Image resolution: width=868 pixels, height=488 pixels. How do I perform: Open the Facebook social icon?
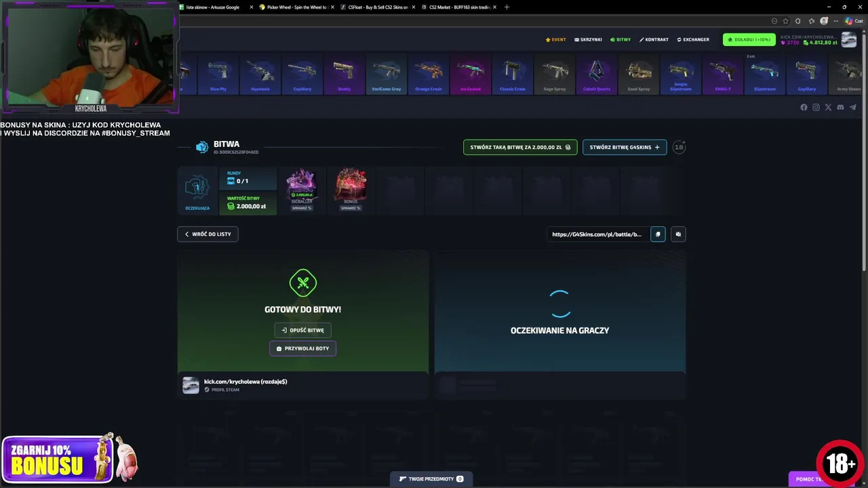(x=804, y=107)
